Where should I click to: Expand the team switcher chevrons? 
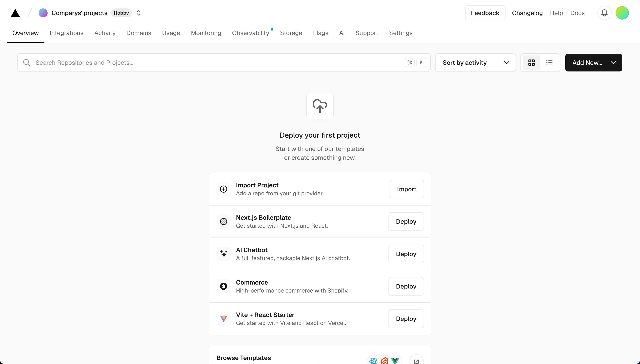coord(139,13)
